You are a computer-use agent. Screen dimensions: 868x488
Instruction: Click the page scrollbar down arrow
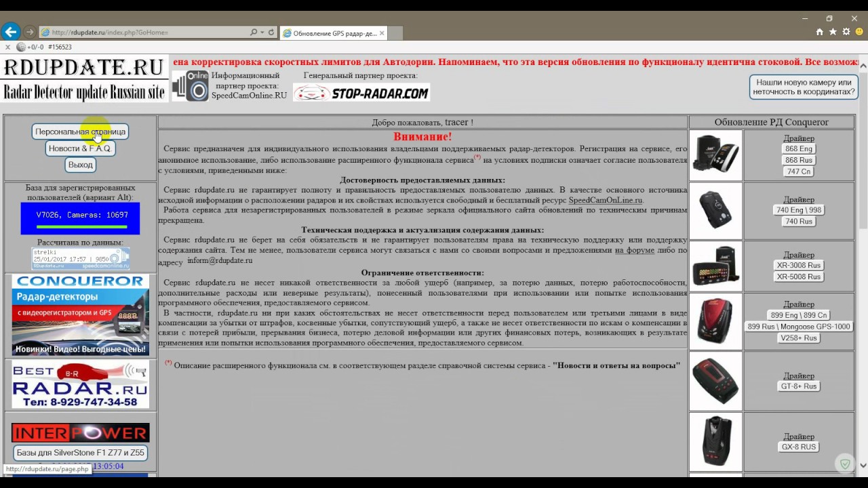(x=863, y=466)
